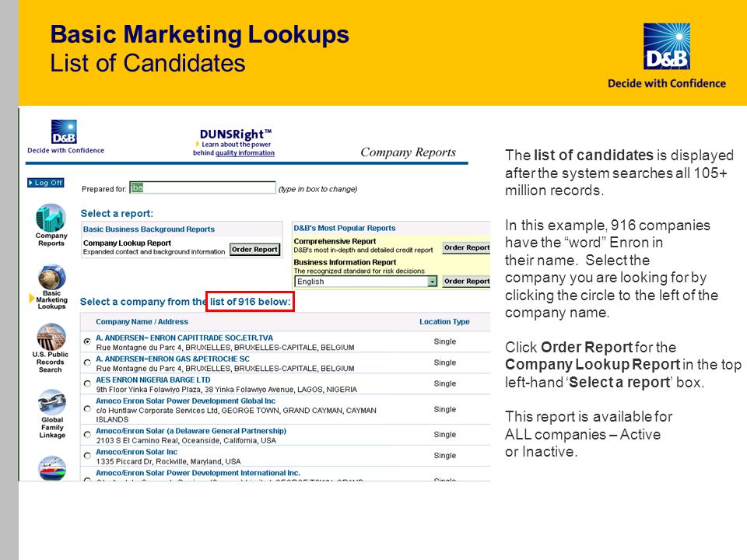Order the Business Information Report

pyautogui.click(x=466, y=282)
